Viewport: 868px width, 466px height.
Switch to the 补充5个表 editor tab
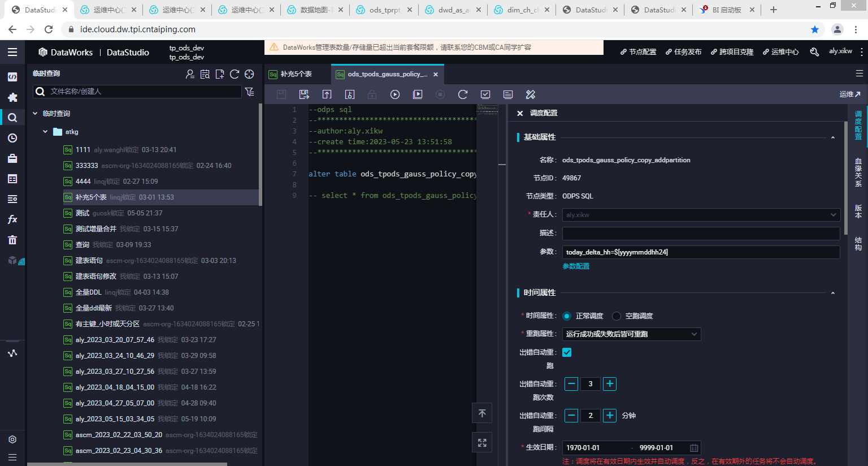point(296,74)
